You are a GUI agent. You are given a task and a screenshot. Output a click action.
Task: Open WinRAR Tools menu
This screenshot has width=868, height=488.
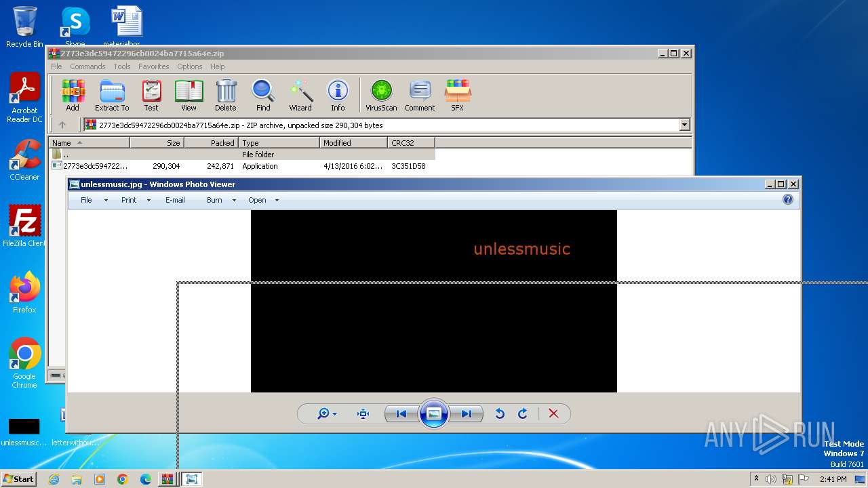click(122, 66)
